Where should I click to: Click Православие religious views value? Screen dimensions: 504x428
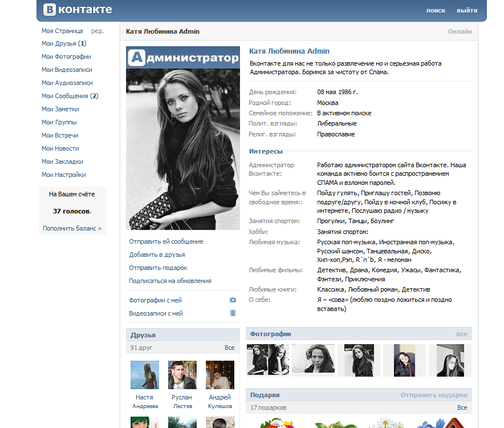[x=336, y=134]
